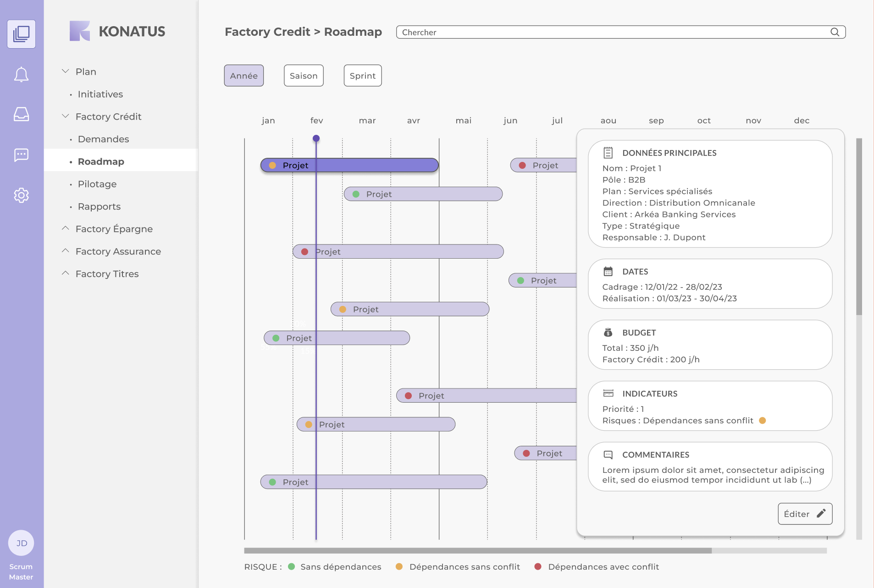Click the current date timeline marker
Screen dimensions: 874x588
316,138
